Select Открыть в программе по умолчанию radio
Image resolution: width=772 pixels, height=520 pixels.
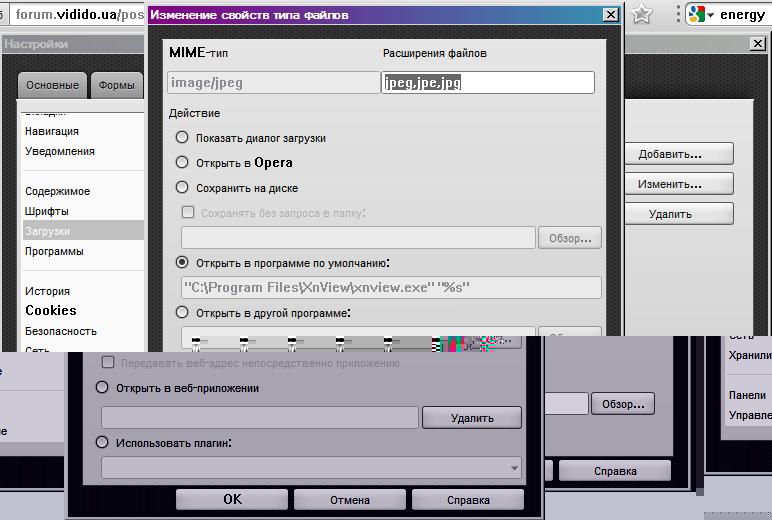(x=182, y=262)
